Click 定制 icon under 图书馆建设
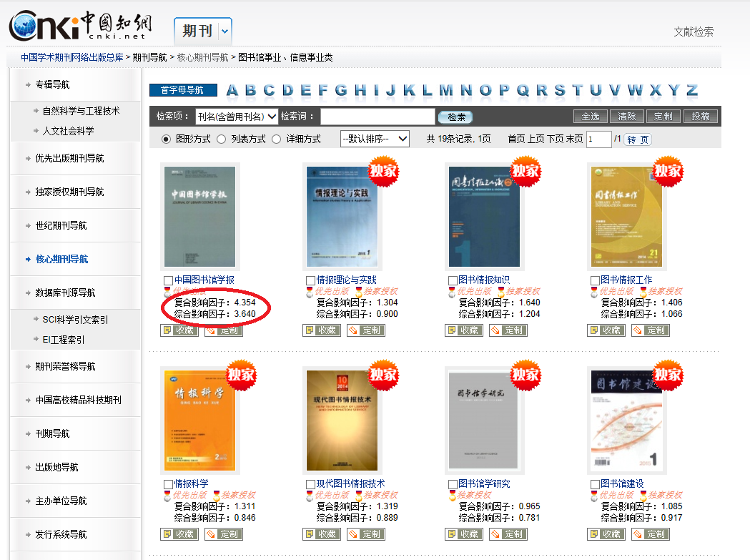The image size is (750, 560). [637, 534]
